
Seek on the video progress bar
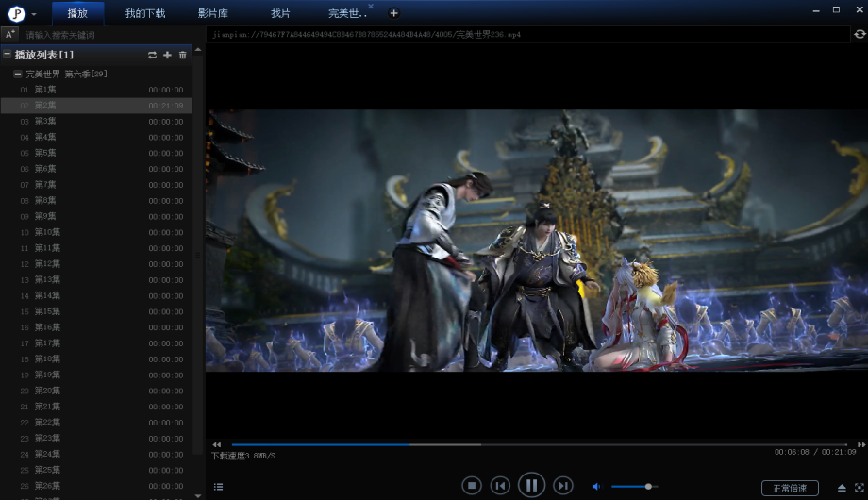[x=539, y=444]
